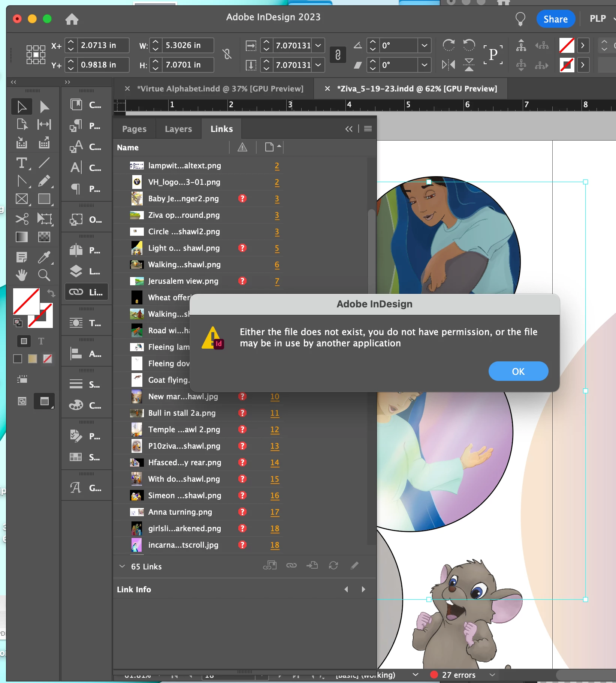
Task: Toggle Default Fill and Stroke icon
Action: (18, 322)
